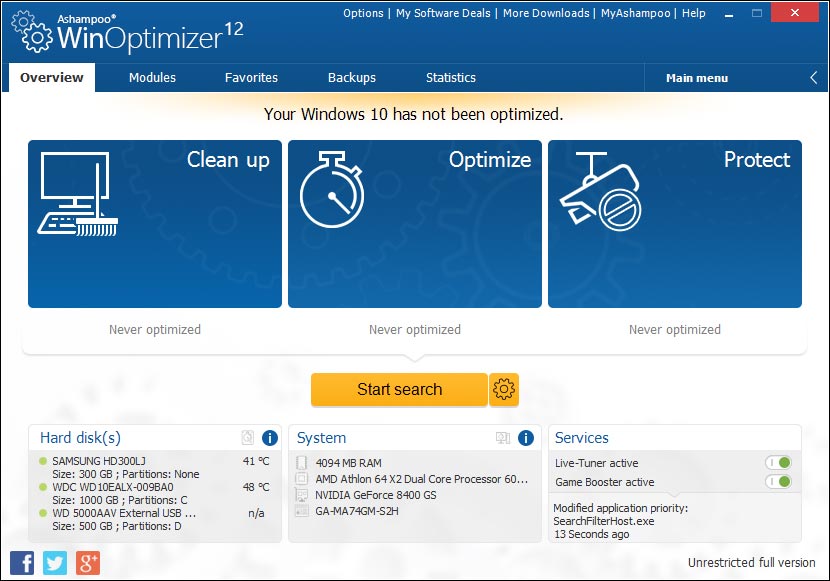Click the Hard disk(s) info icon

(x=268, y=438)
